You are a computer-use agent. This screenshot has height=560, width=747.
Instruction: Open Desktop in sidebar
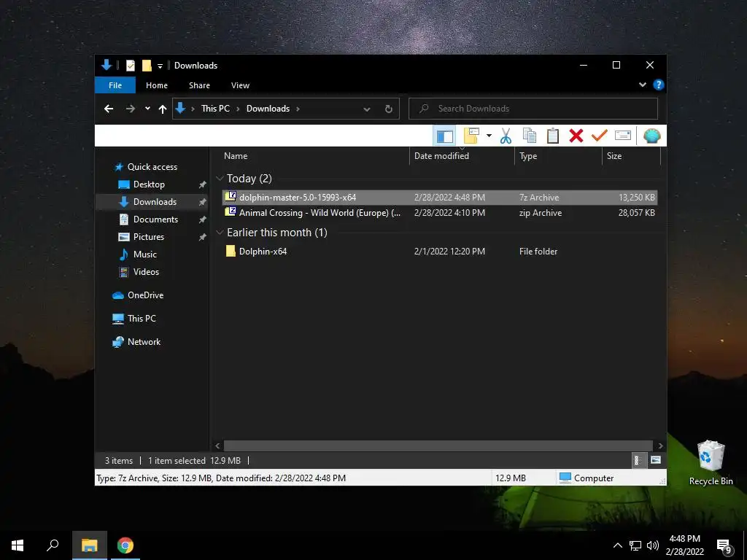pyautogui.click(x=149, y=184)
